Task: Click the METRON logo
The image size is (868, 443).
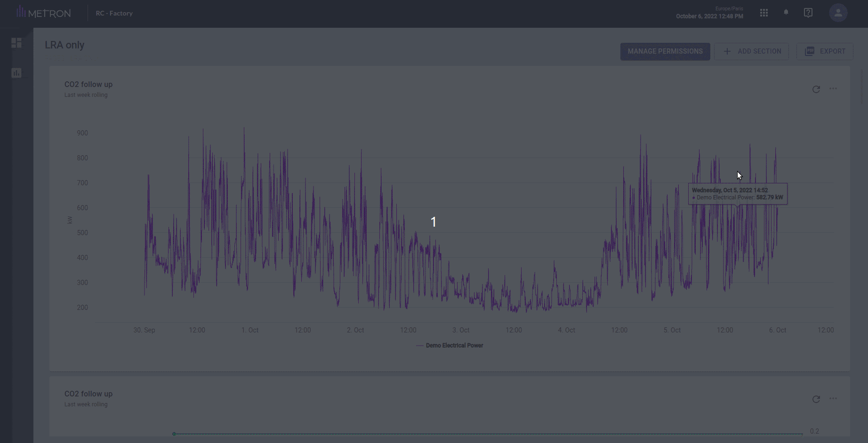Action: (x=44, y=13)
